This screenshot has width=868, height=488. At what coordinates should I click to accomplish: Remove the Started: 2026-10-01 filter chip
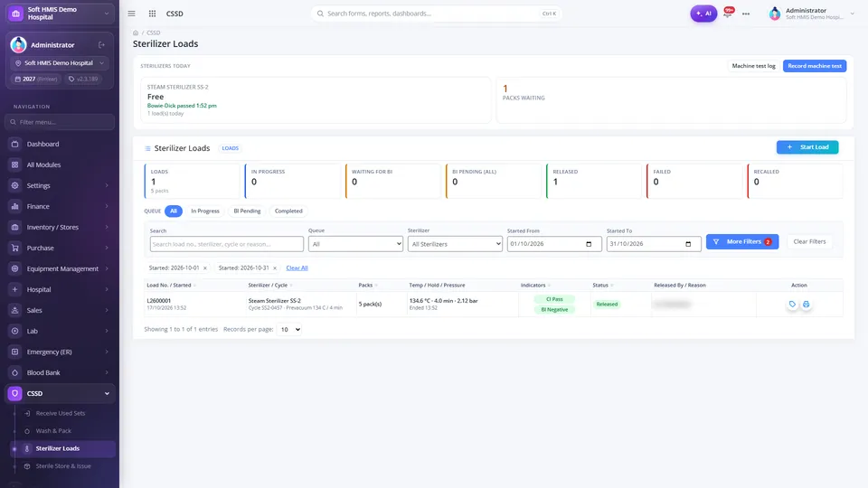[205, 268]
